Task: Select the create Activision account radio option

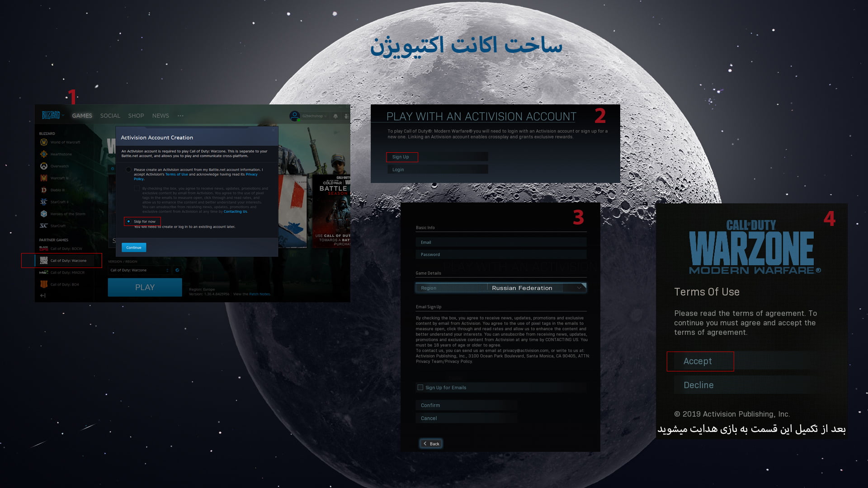Action: coord(128,170)
